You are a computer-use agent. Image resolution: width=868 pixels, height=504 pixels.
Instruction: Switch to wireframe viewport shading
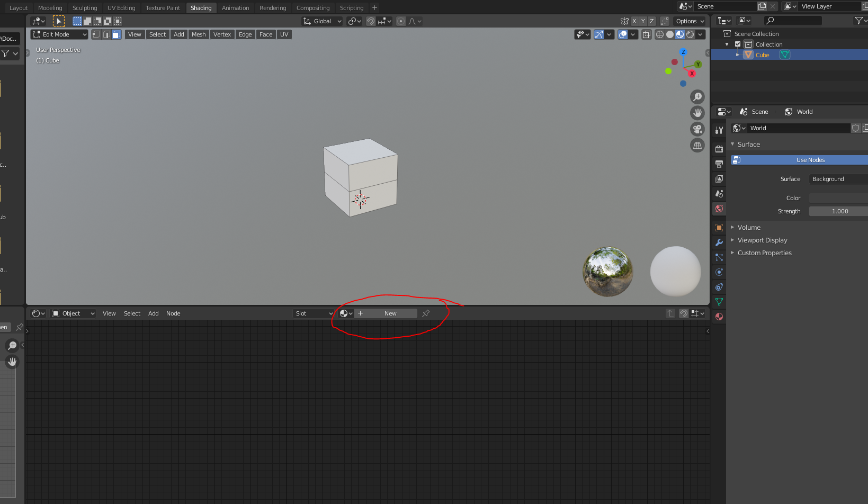tap(660, 34)
